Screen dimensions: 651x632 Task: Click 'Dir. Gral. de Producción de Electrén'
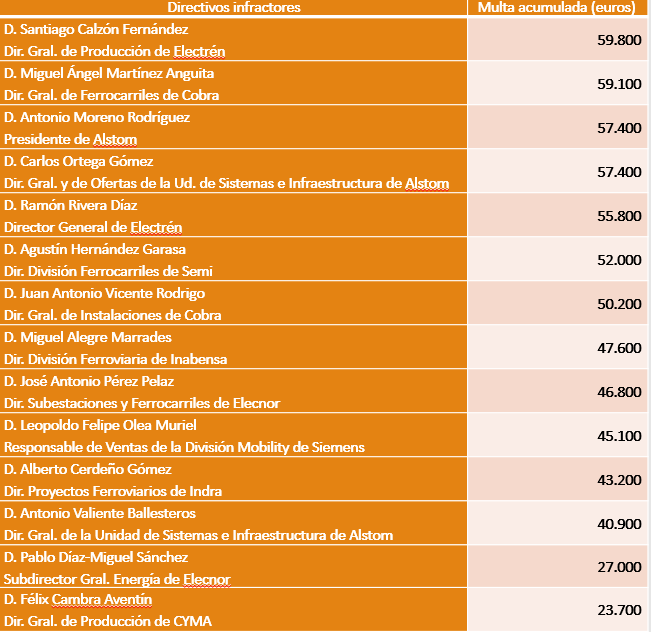tap(115, 51)
